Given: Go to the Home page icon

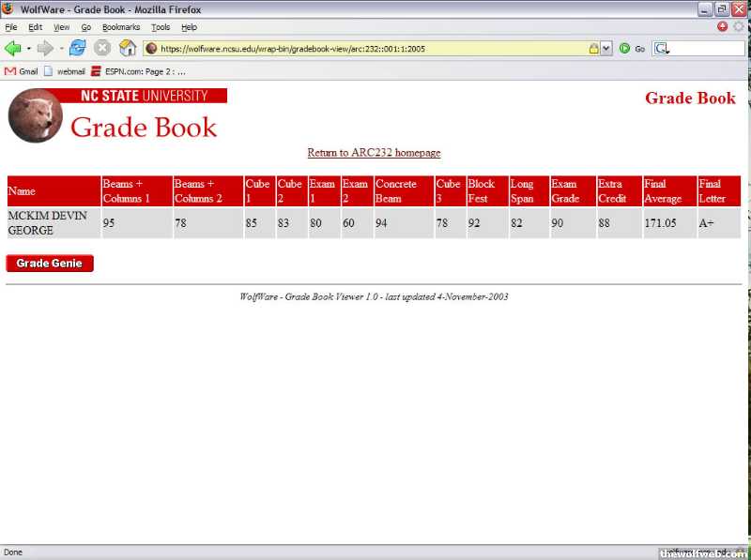Looking at the screenshot, I should tap(128, 48).
